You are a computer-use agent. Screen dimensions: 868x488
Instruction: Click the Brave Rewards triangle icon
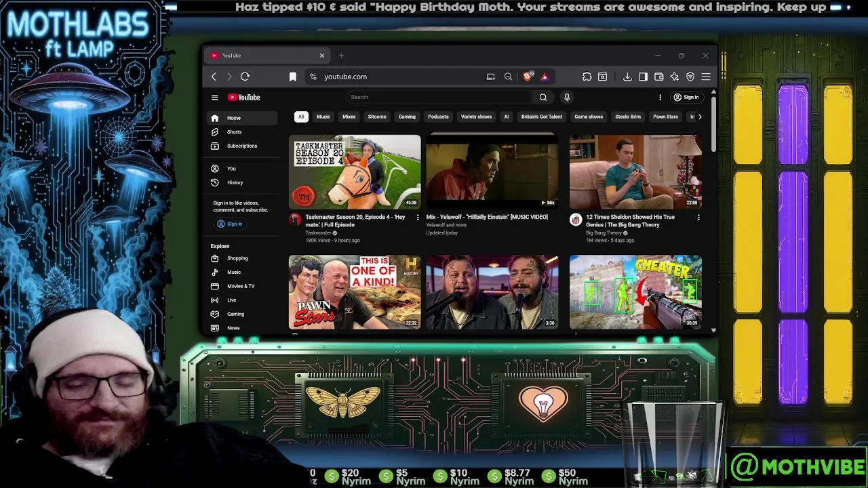[544, 77]
